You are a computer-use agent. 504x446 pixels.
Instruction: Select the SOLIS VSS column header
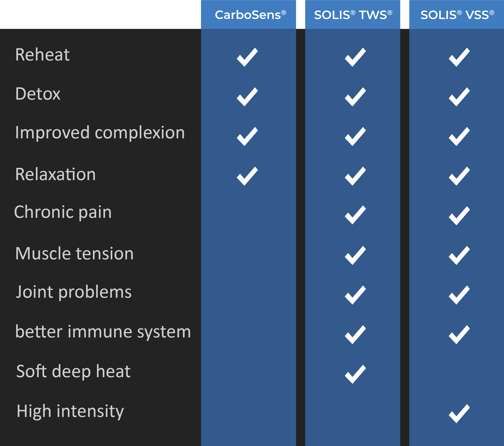click(457, 15)
